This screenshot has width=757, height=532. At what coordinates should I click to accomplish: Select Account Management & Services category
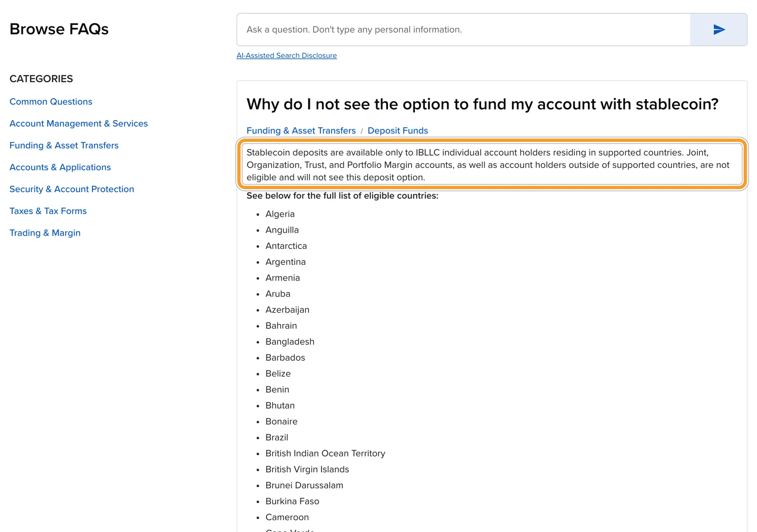(x=79, y=123)
